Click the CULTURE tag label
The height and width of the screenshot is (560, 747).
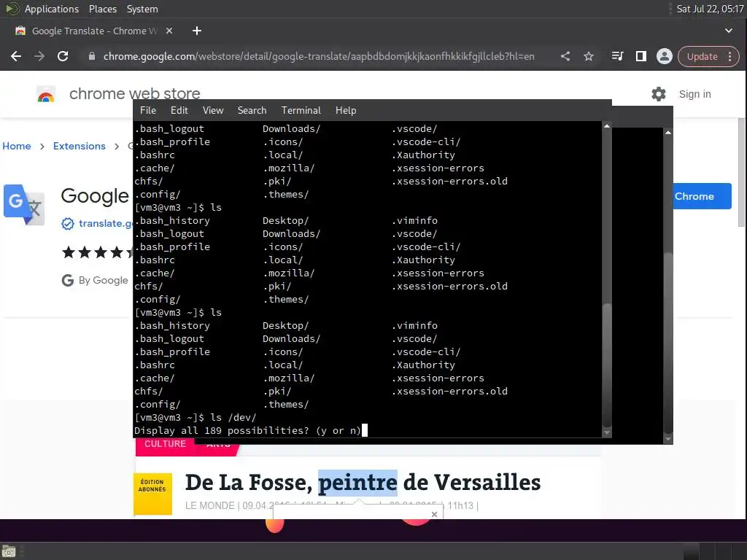[165, 444]
